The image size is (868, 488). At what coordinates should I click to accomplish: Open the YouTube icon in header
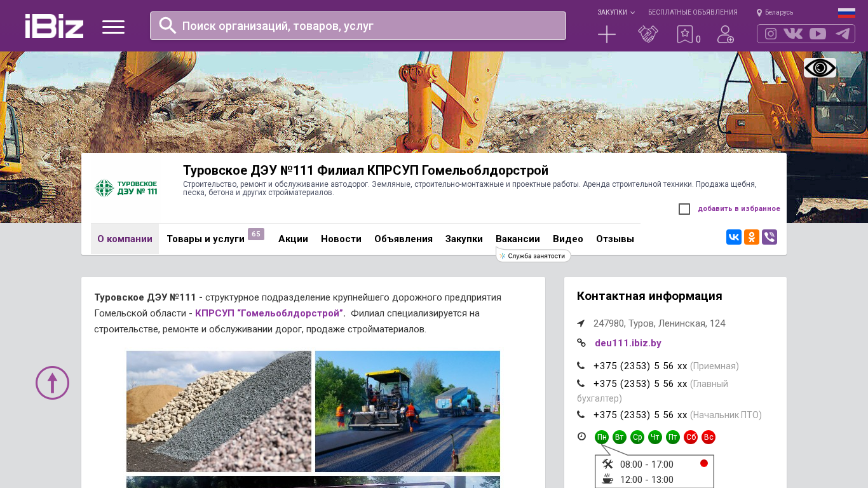pyautogui.click(x=818, y=34)
